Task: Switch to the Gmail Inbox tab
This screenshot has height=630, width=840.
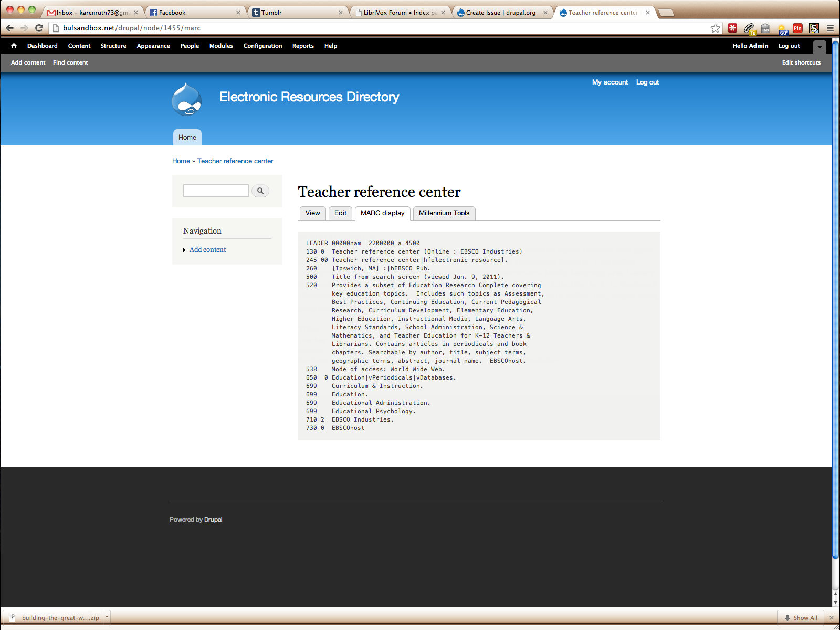Action: 93,13
